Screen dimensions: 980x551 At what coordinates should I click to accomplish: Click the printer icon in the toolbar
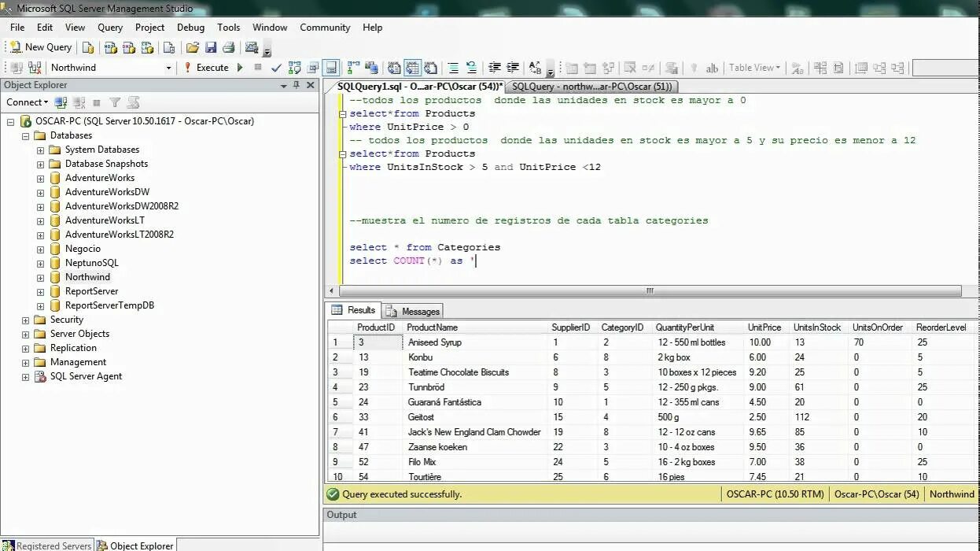click(229, 47)
